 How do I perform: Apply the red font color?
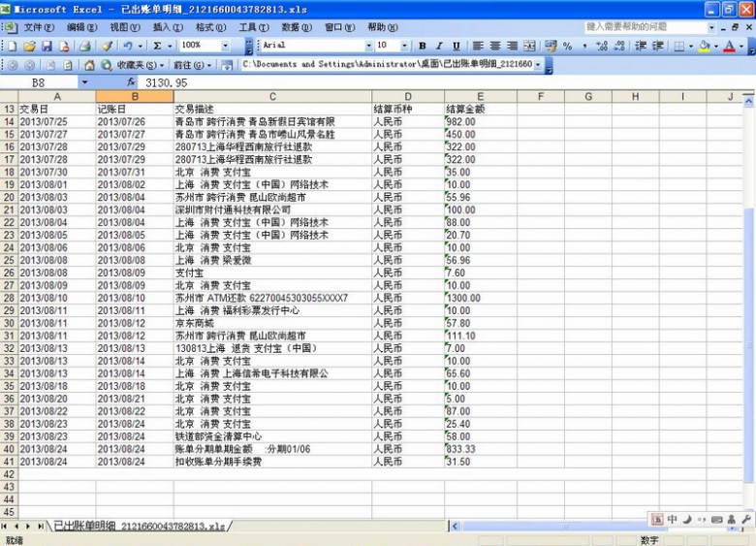(x=730, y=46)
